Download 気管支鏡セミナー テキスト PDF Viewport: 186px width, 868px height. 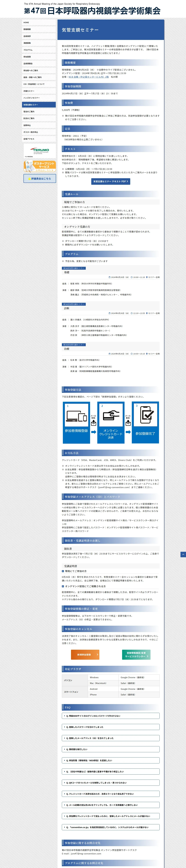(110, 181)
